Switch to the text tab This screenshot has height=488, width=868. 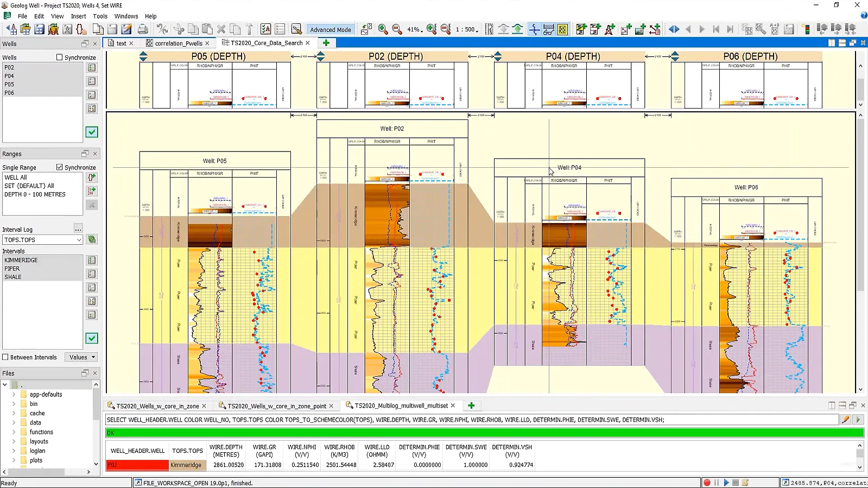point(121,43)
